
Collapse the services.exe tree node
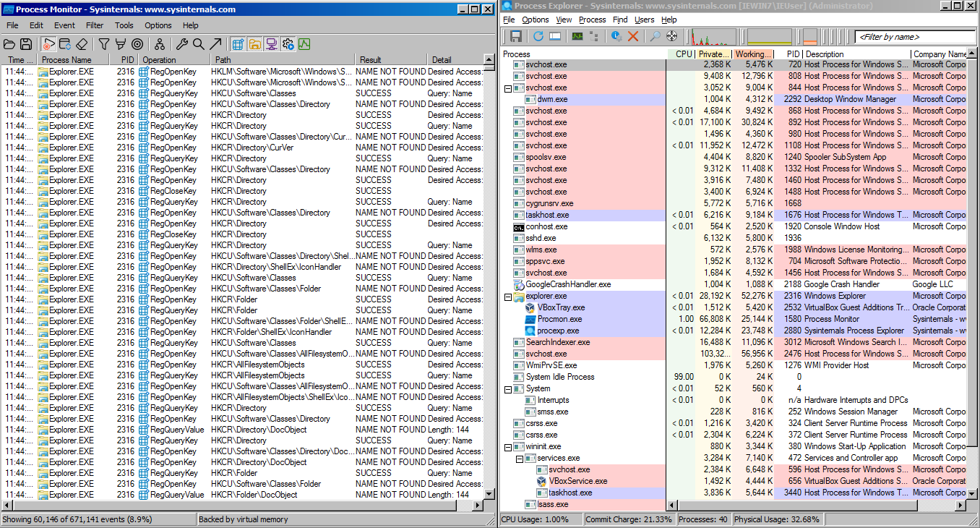(519, 459)
